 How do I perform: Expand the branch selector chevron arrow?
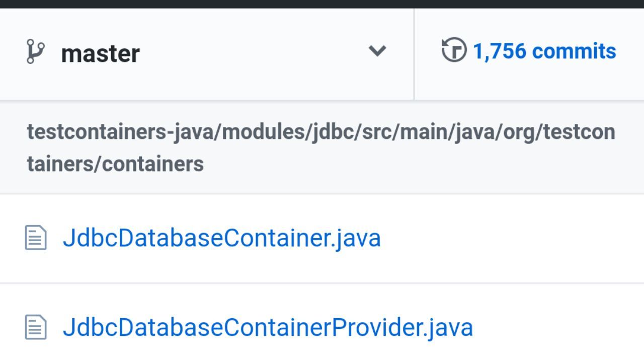click(377, 50)
